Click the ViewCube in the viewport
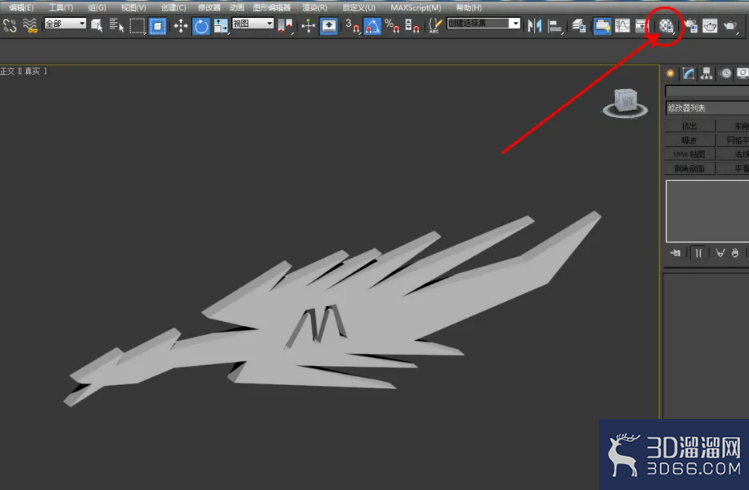749x490 pixels. [x=625, y=103]
